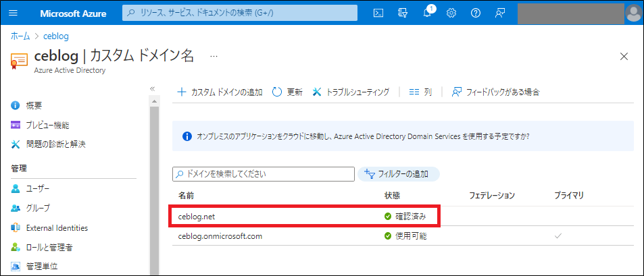
Task: Open 列 column options
Action: tap(420, 92)
